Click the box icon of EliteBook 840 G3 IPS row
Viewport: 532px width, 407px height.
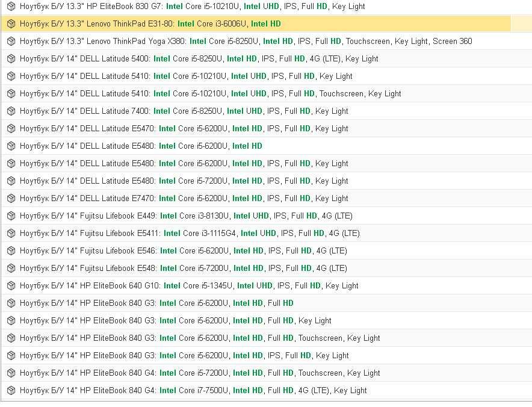pyautogui.click(x=11, y=355)
